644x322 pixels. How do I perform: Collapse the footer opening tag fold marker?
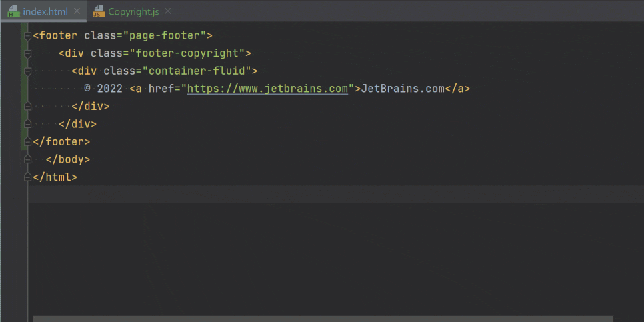27,36
